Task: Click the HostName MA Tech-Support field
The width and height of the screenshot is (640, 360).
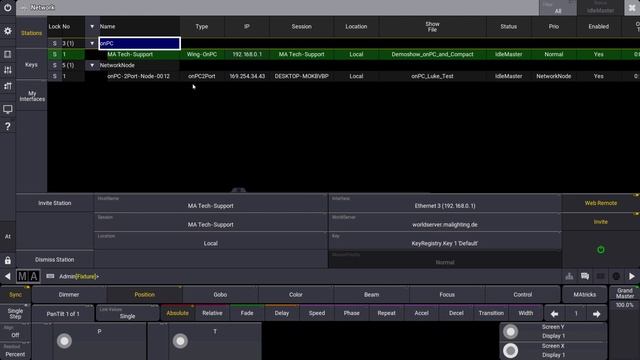Action: [211, 203]
